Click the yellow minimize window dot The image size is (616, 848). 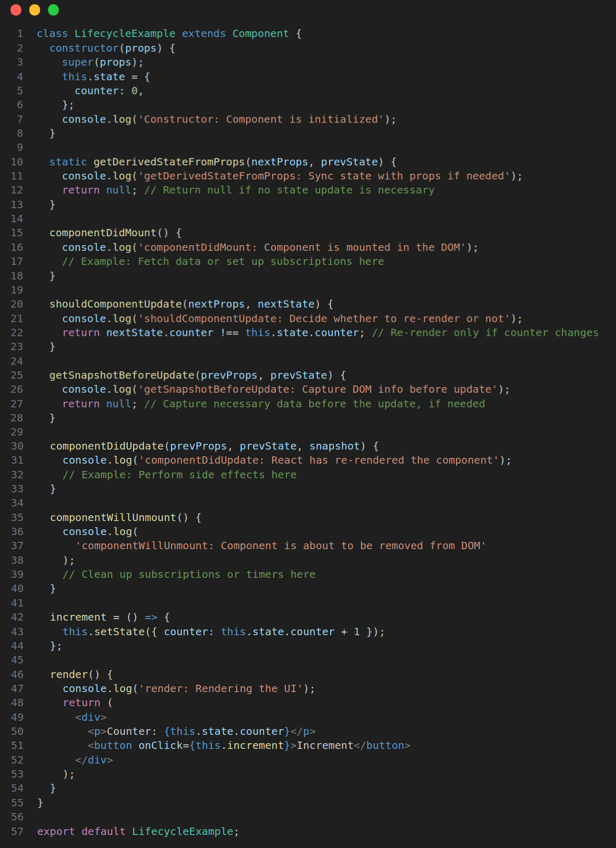tap(35, 10)
